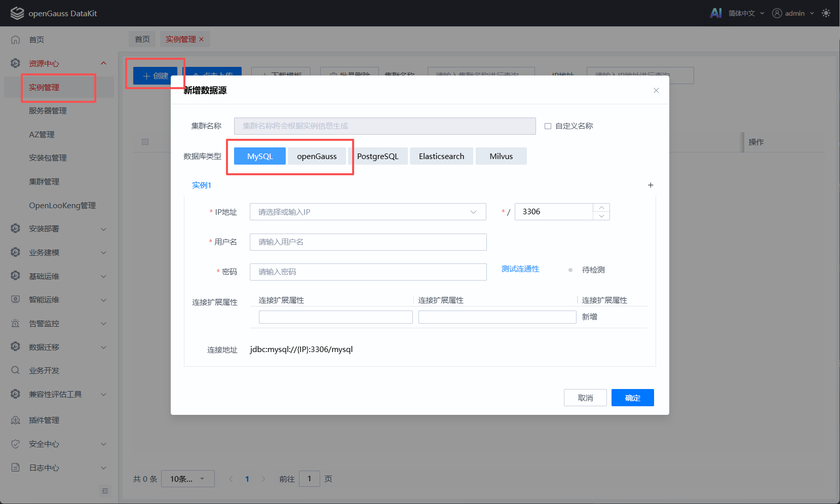Open the 简体中文 language dropdown
Screen dimensions: 840x504
click(x=746, y=13)
